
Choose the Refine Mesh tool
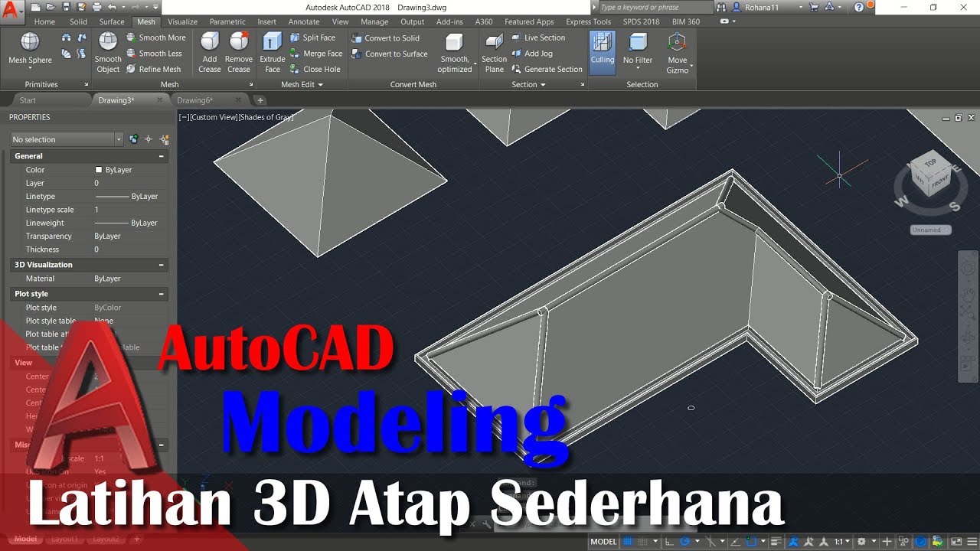pyautogui.click(x=153, y=69)
